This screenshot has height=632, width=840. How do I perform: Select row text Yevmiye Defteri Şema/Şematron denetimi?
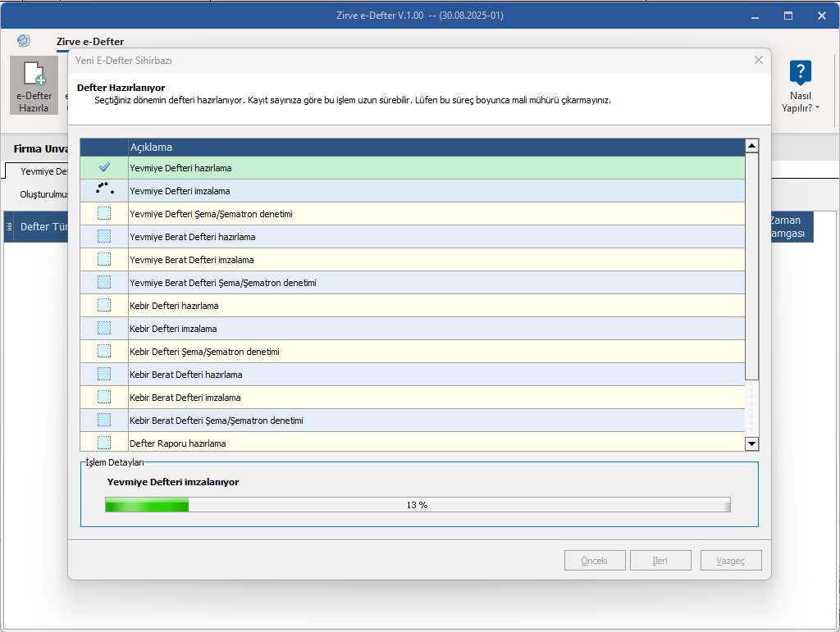pos(211,214)
